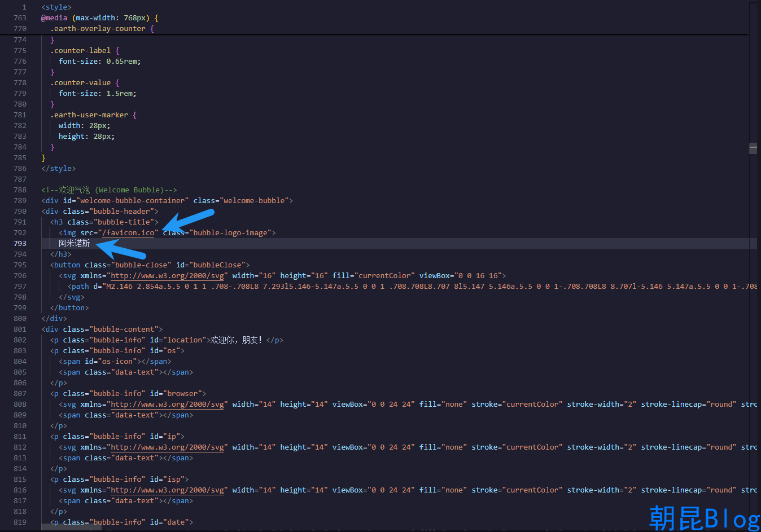The width and height of the screenshot is (761, 532).
Task: Click the 'font-size: 1.5rem;' declaration
Action: (98, 93)
